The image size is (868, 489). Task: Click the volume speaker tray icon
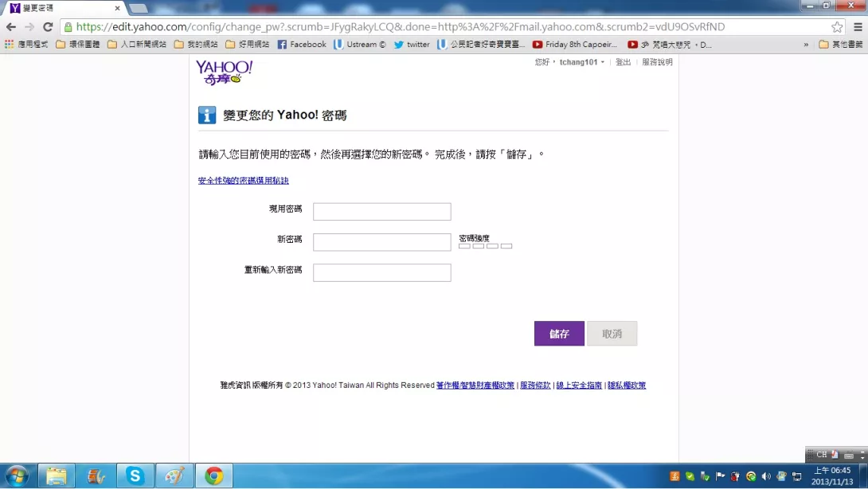coord(766,476)
